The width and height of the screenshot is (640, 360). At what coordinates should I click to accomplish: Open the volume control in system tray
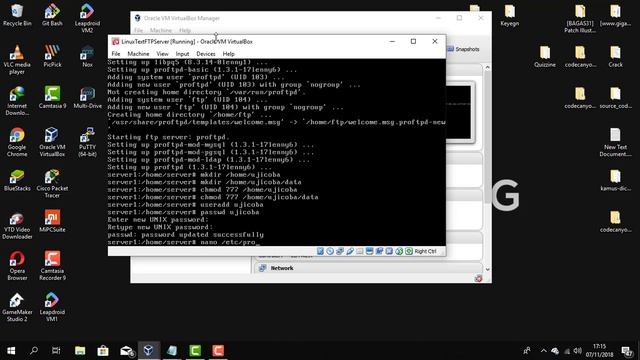click(578, 351)
